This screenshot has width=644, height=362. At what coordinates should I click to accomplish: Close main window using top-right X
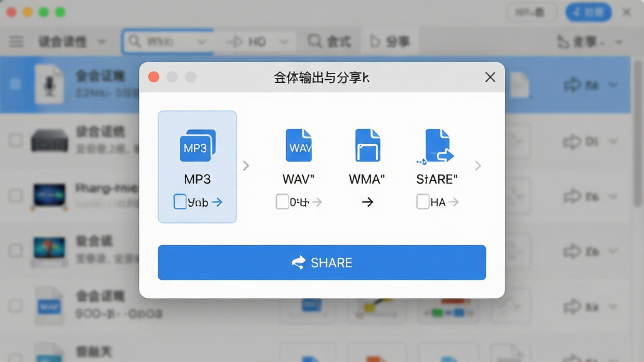click(627, 13)
